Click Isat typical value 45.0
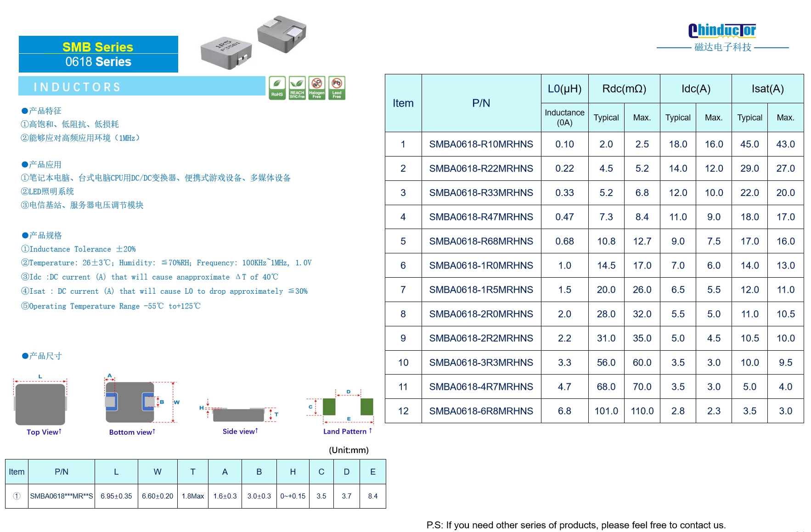 pyautogui.click(x=749, y=144)
